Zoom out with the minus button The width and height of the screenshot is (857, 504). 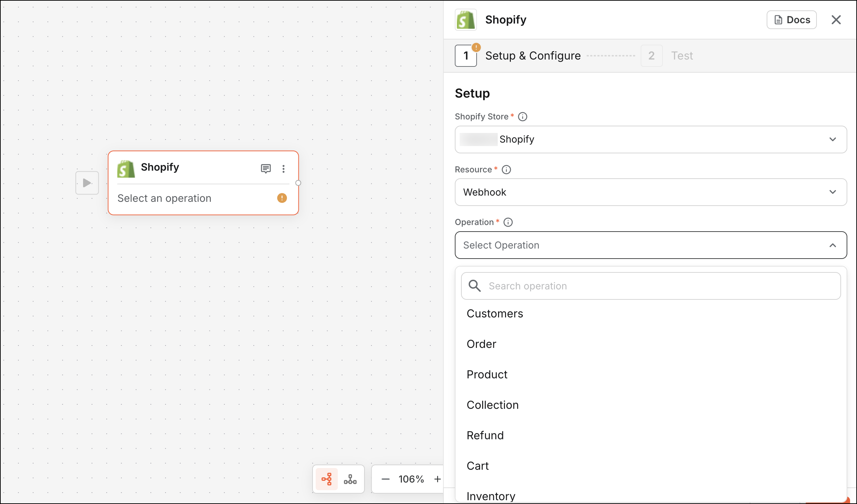click(386, 479)
